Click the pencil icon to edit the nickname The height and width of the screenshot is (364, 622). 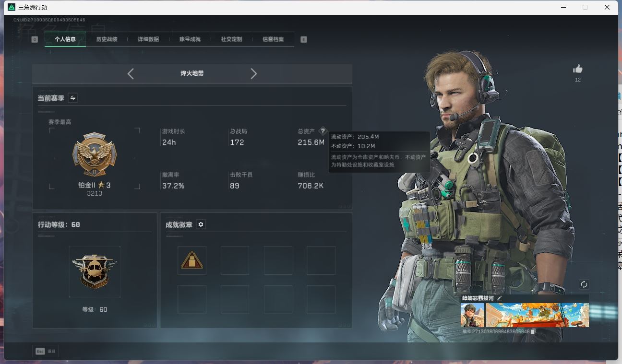click(x=499, y=298)
